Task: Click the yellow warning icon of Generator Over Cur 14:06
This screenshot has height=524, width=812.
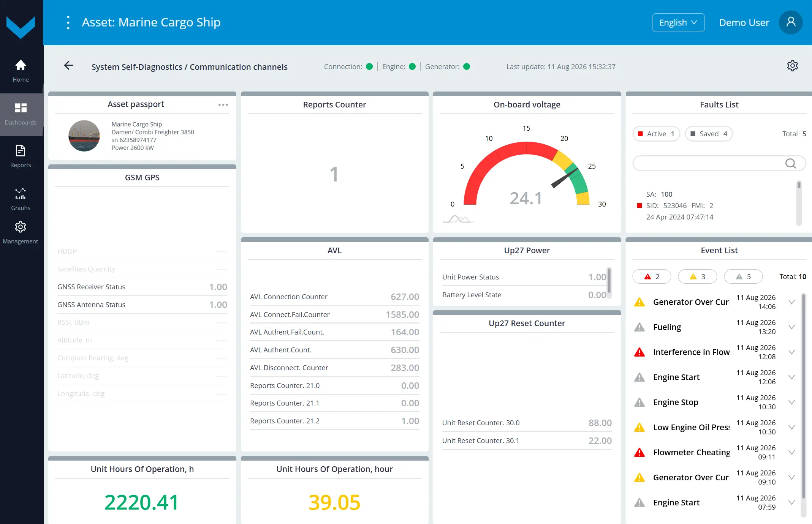Action: point(639,302)
